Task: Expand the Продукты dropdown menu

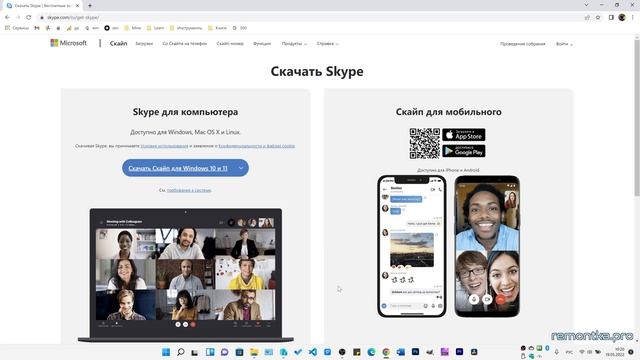Action: pyautogui.click(x=294, y=43)
